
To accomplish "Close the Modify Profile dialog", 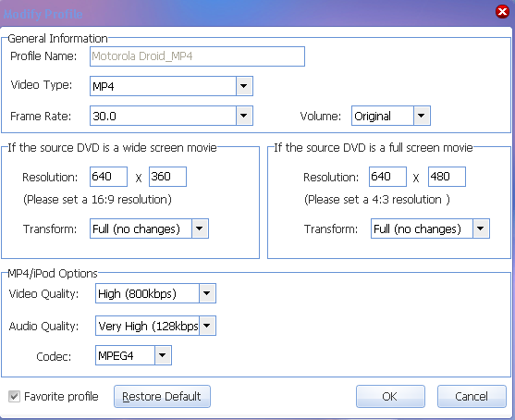I will click(x=502, y=12).
